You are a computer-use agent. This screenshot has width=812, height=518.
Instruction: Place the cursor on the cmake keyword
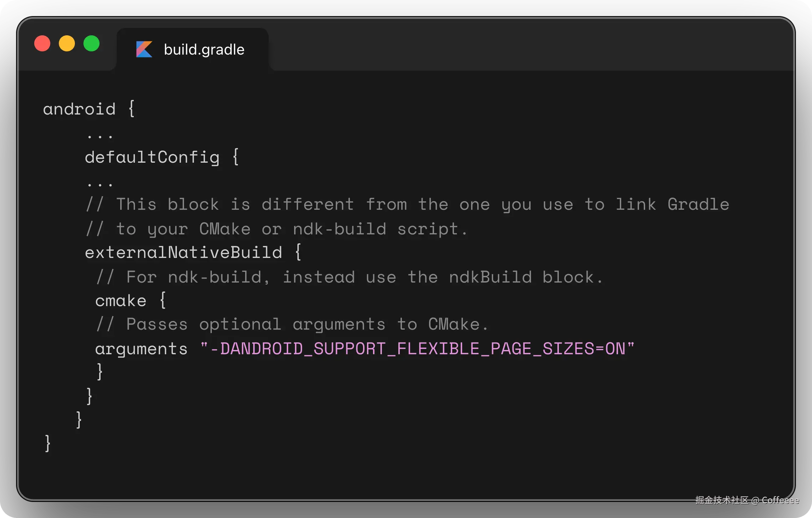(121, 301)
